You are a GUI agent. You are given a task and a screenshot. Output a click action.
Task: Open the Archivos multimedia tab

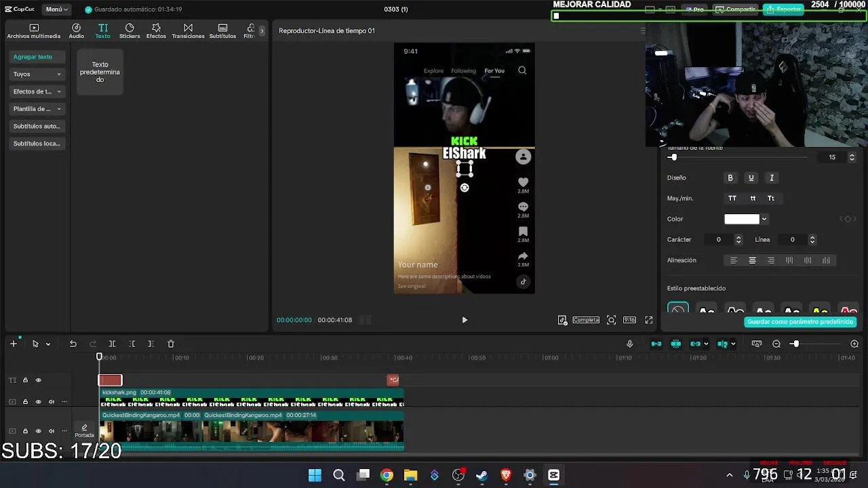tap(33, 31)
